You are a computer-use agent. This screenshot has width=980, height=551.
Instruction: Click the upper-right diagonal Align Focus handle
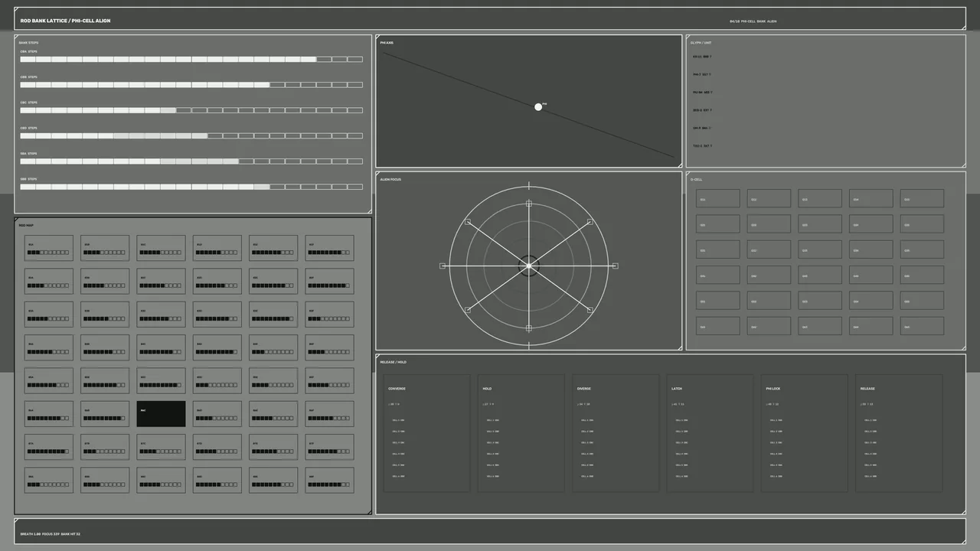pos(590,222)
